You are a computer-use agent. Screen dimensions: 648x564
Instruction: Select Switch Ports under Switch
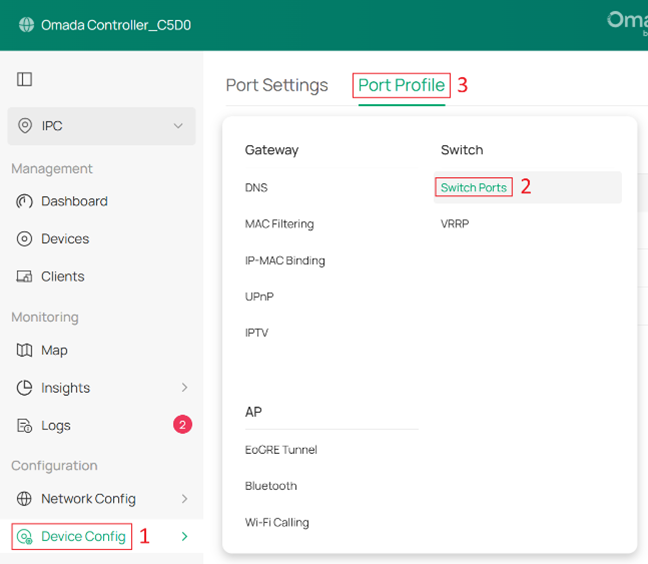tap(474, 188)
